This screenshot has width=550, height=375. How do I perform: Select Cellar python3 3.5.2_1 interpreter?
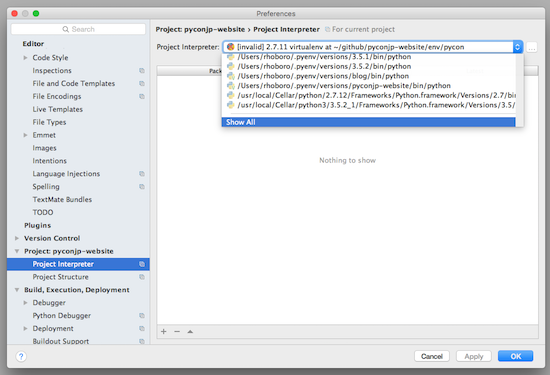point(368,105)
